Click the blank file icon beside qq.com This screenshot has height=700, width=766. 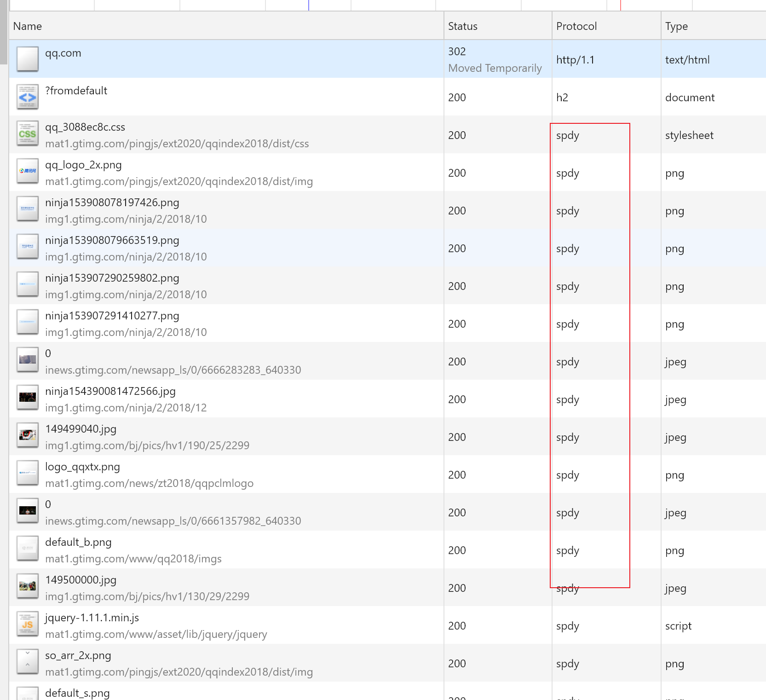(x=28, y=59)
